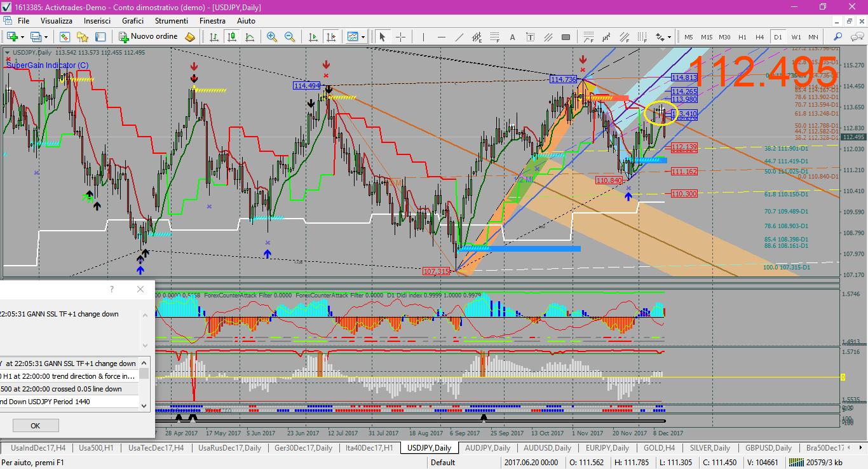Select the Fibonacci retracement tool
This screenshot has width=868, height=469.
click(494, 37)
